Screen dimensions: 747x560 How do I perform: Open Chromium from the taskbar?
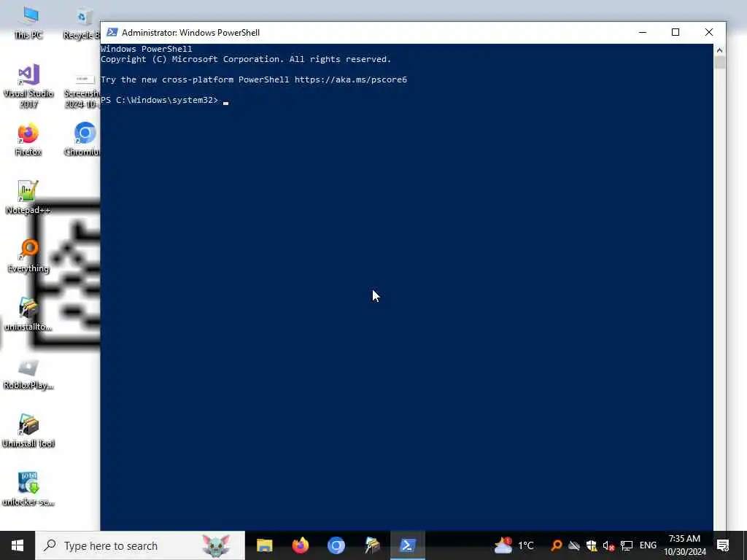(x=336, y=545)
